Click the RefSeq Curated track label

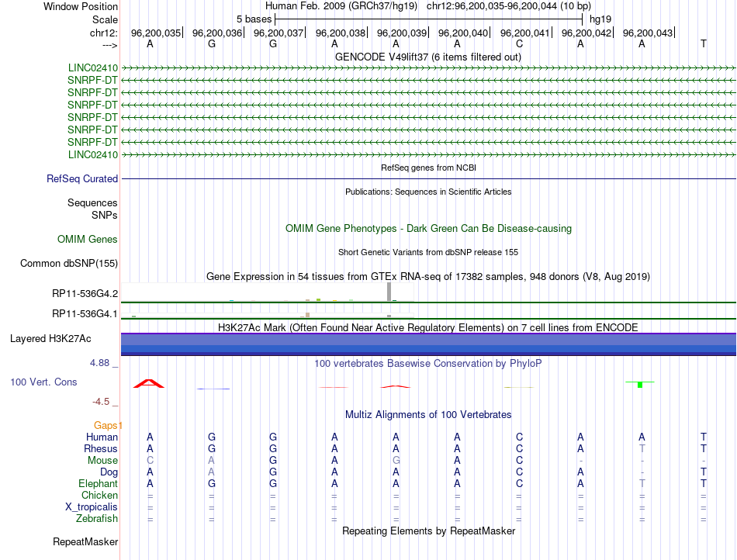81,178
